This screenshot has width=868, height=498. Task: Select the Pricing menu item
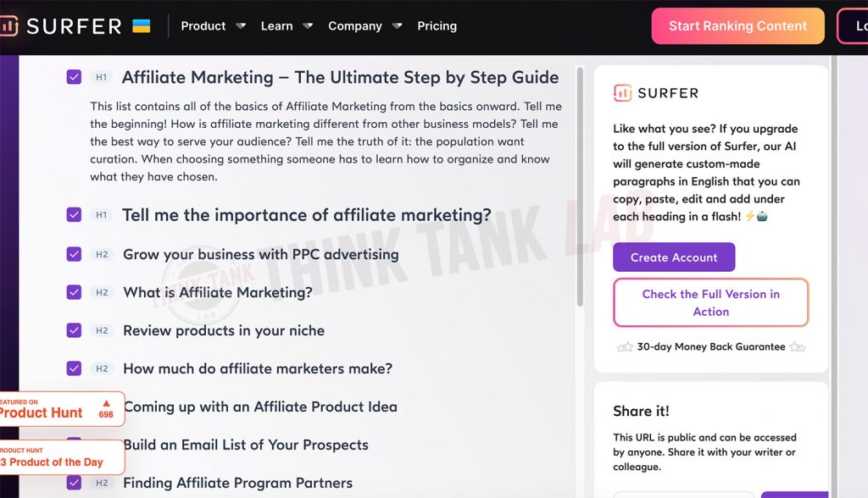click(x=437, y=26)
